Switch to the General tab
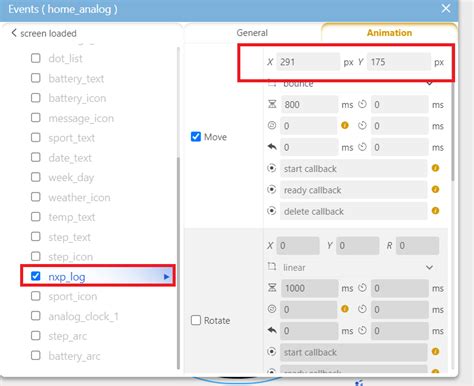The height and width of the screenshot is (386, 474). click(252, 33)
